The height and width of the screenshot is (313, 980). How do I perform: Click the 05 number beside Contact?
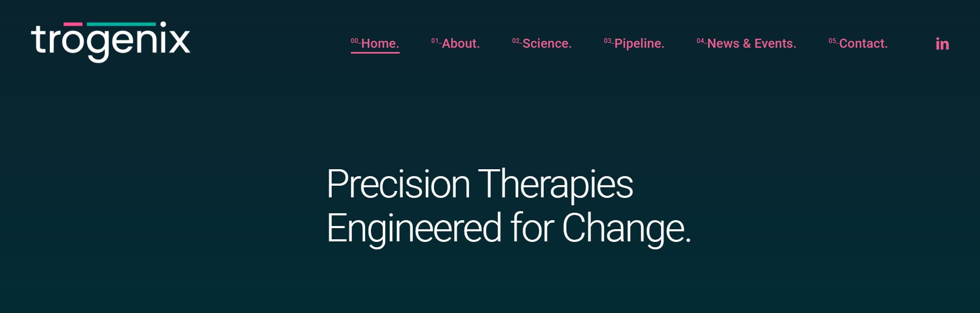coord(832,41)
